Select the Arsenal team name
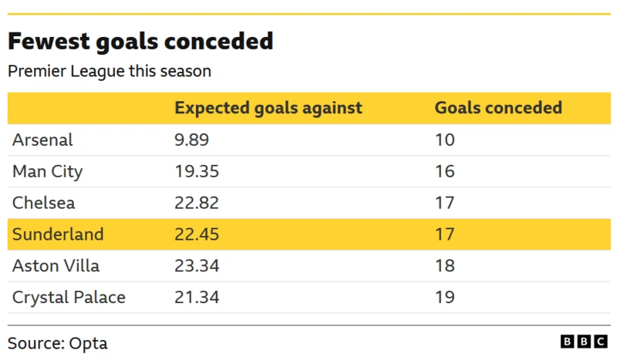Viewport: 617px width, 364px height. (43, 140)
